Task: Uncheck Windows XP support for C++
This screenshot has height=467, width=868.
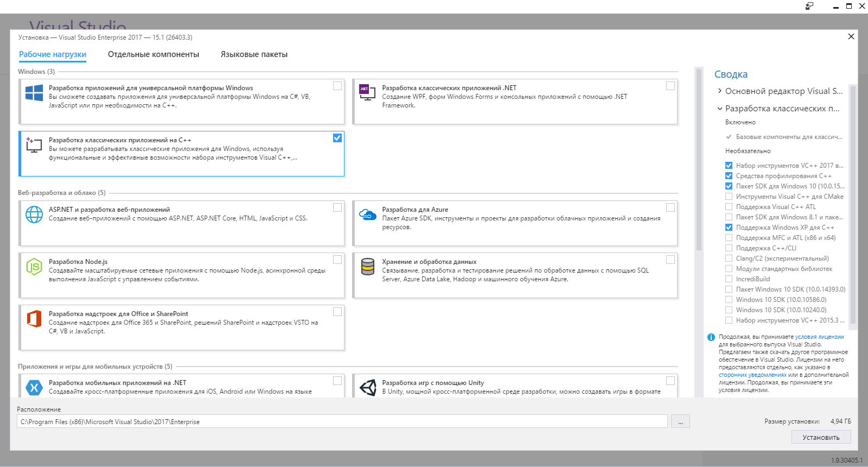Action: point(729,228)
